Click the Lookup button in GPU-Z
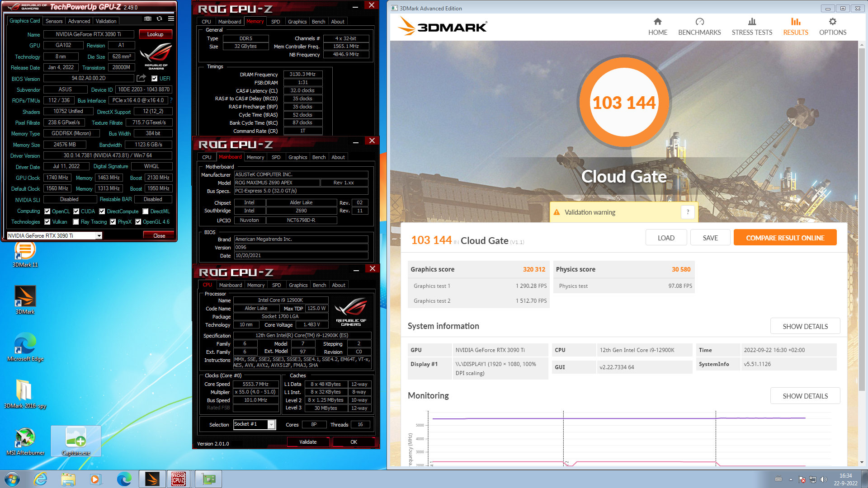This screenshot has height=488, width=868. [155, 34]
